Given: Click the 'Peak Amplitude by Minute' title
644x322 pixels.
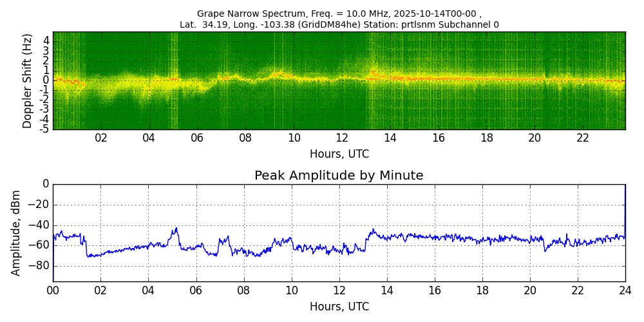Looking at the screenshot, I should pyautogui.click(x=339, y=176).
